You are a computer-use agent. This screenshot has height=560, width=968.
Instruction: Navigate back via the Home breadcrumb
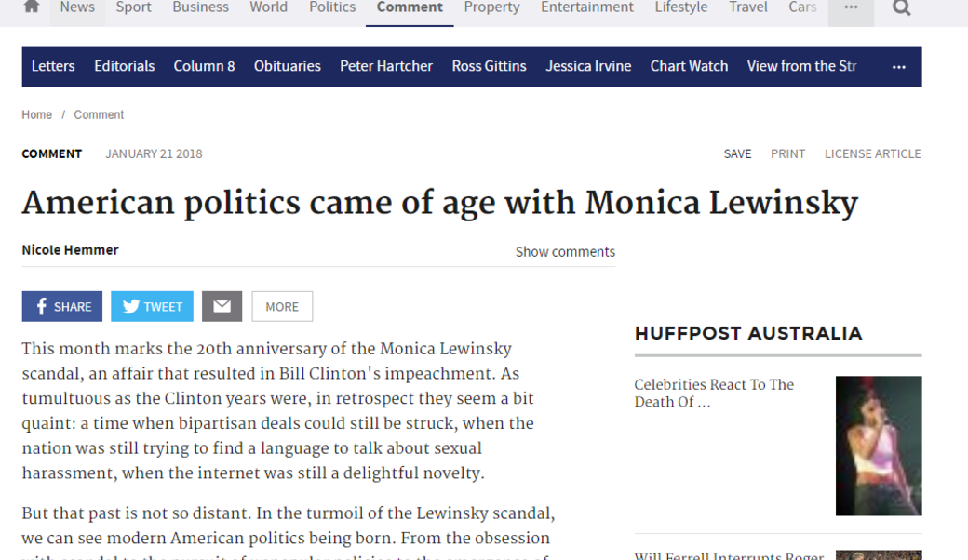36,114
